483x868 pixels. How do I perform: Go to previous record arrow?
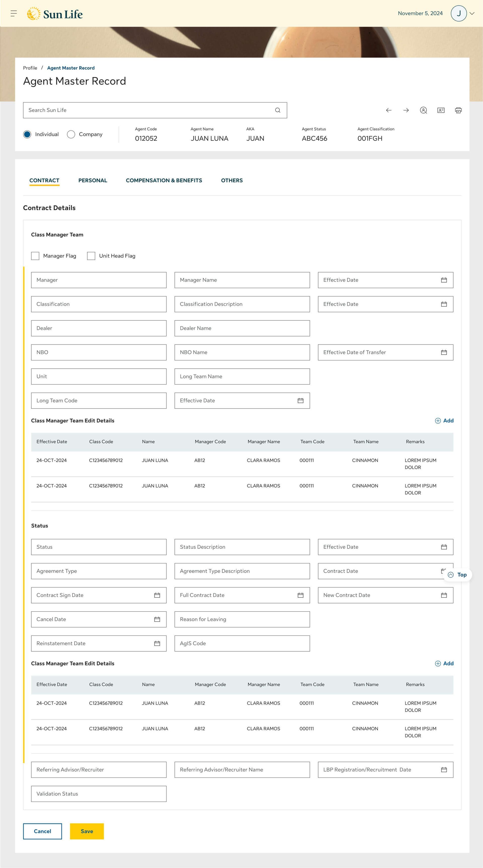point(389,110)
